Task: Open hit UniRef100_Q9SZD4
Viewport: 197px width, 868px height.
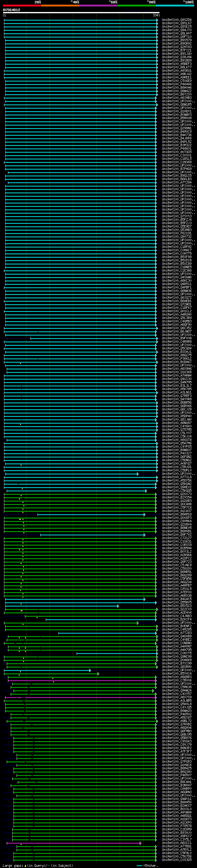Action: (176, 20)
